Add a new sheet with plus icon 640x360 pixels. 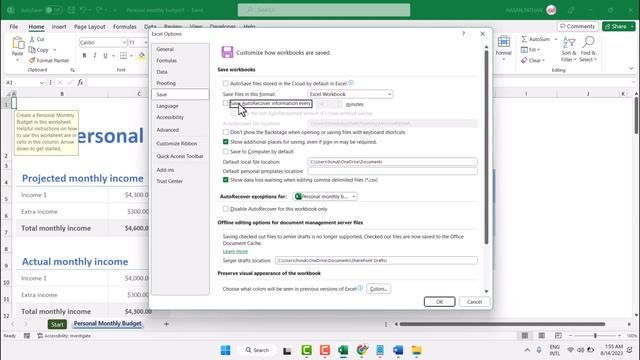[166, 324]
